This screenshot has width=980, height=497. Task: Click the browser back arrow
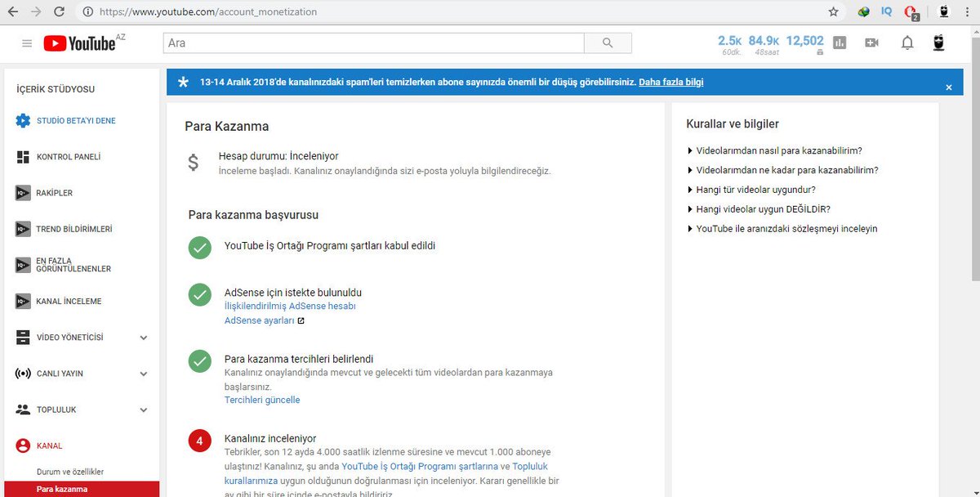point(13,12)
